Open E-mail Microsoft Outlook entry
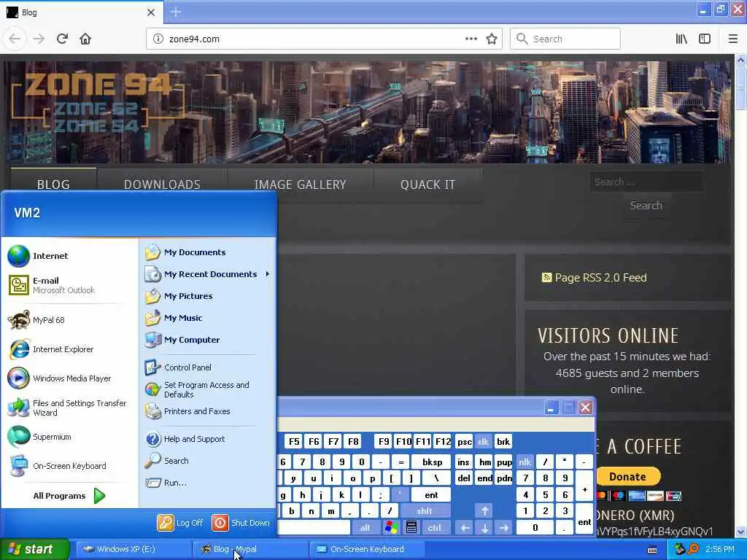 (69, 285)
